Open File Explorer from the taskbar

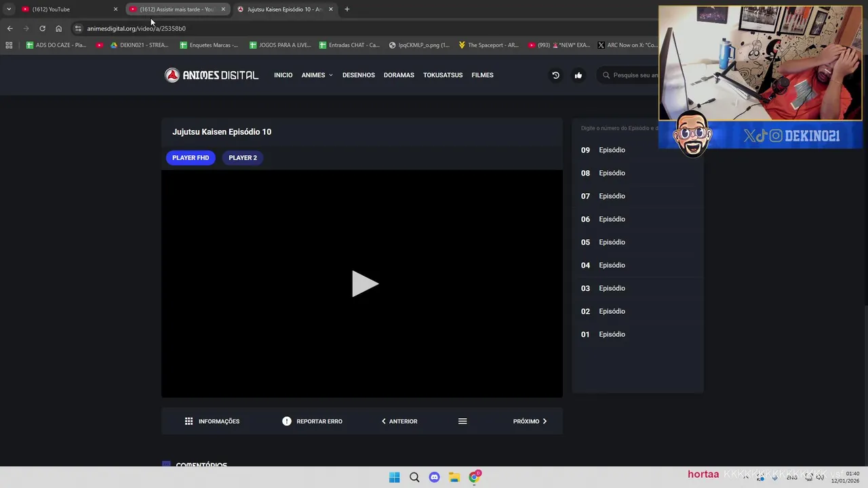454,477
